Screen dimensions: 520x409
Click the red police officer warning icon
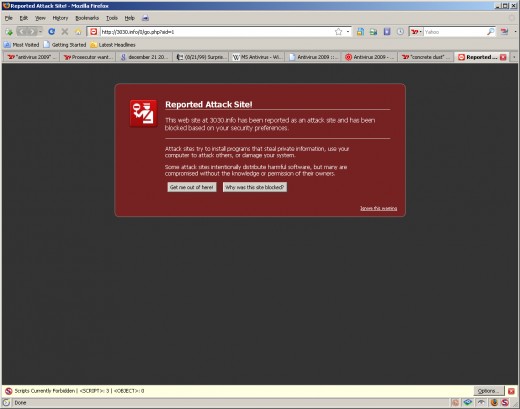144,113
